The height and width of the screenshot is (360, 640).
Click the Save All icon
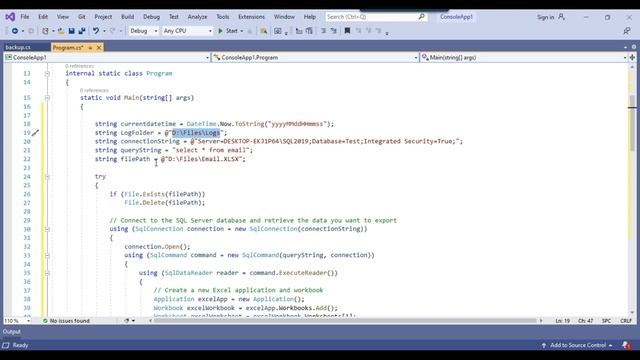click(82, 31)
